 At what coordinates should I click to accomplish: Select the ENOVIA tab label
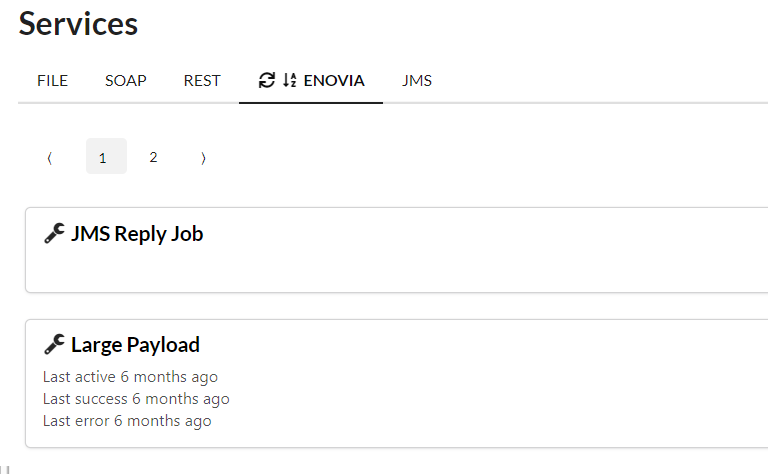coord(334,81)
